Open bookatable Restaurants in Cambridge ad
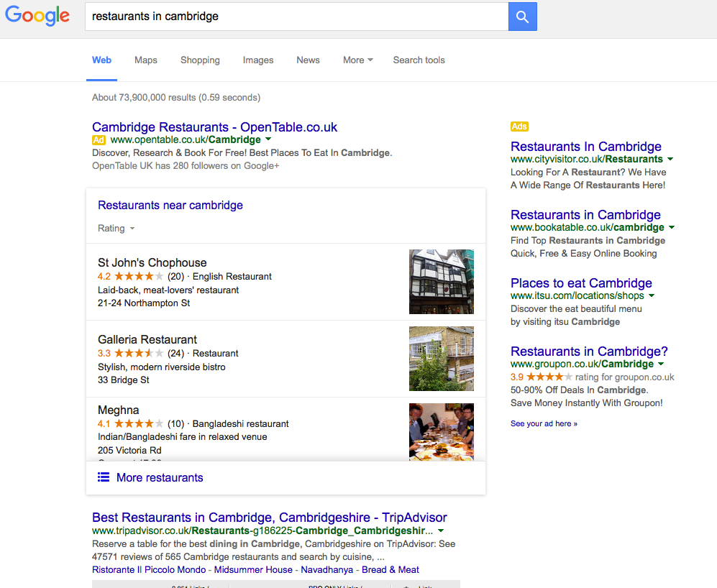Screen dimensions: 717x588 (x=585, y=214)
